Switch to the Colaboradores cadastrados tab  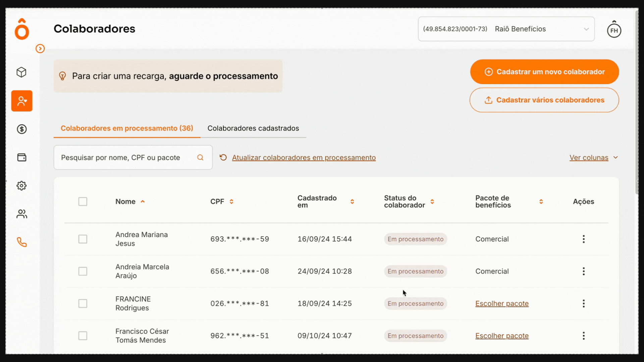pyautogui.click(x=253, y=128)
